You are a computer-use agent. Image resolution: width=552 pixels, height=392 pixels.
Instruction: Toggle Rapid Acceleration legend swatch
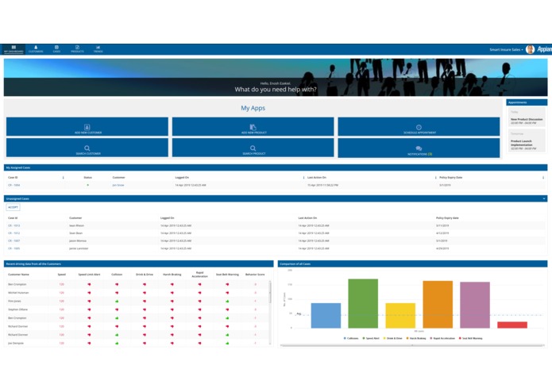(431, 338)
